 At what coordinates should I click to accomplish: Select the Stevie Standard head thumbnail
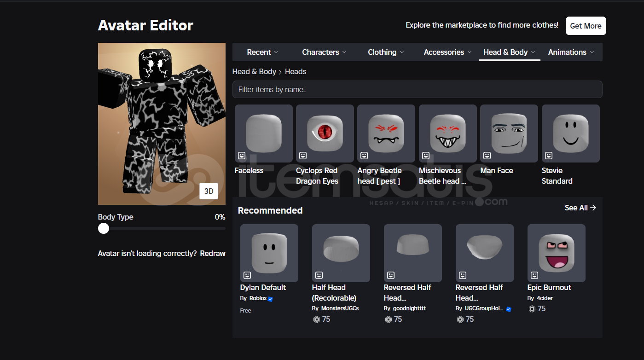coord(571,134)
